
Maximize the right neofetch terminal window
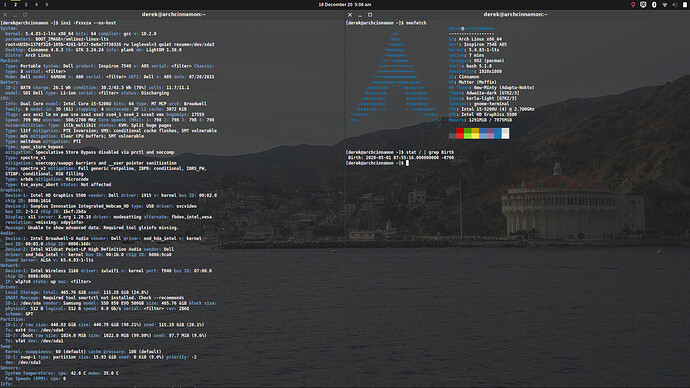(x=370, y=15)
